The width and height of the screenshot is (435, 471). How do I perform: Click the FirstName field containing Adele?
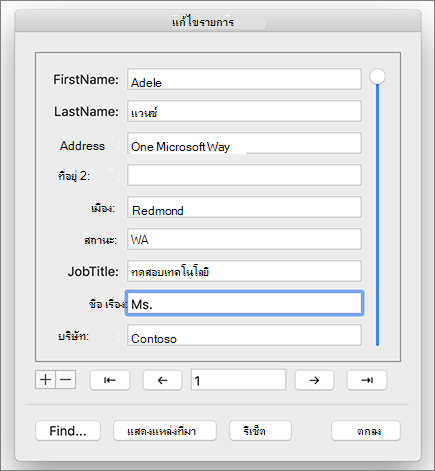(244, 79)
